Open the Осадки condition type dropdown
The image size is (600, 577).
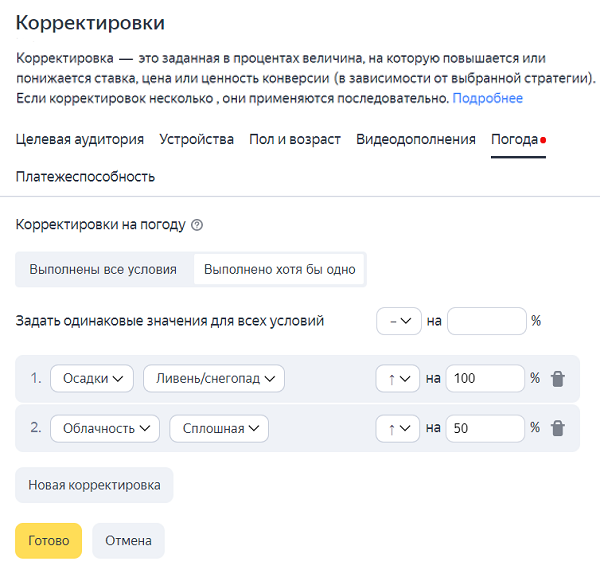point(92,379)
